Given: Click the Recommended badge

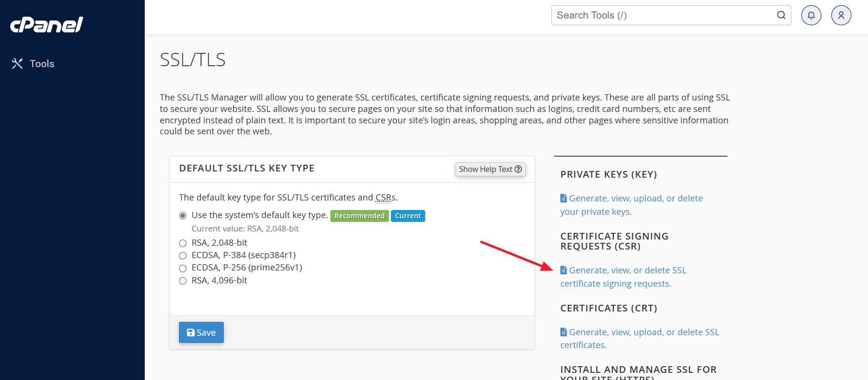Looking at the screenshot, I should point(359,216).
